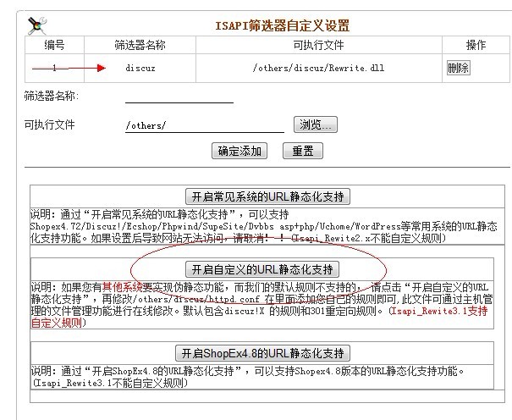
Task: Click the 可执行文件 table column header
Action: (318, 44)
